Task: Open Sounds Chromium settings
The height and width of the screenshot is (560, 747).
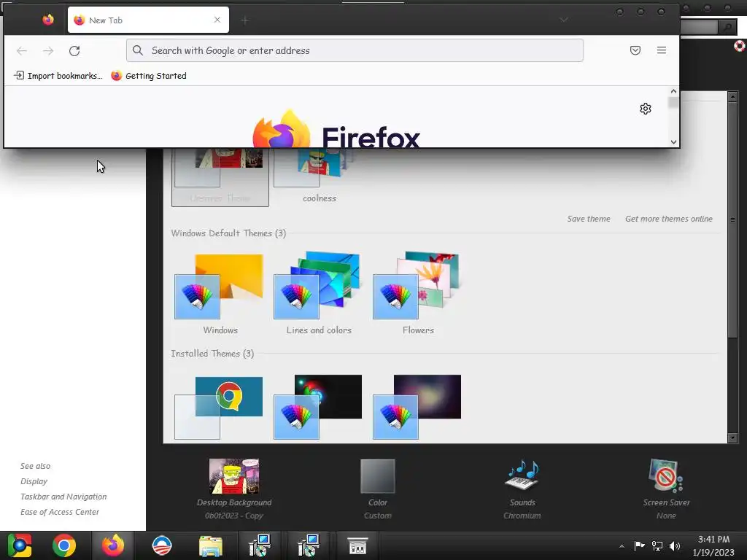Action: pyautogui.click(x=522, y=489)
